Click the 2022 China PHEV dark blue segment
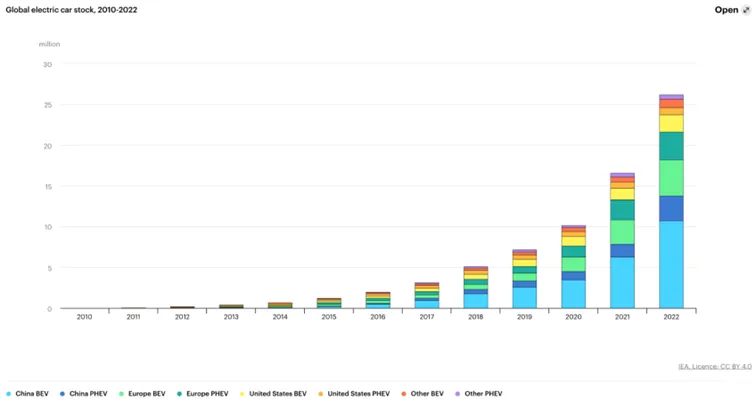The image size is (756, 399). pos(671,209)
